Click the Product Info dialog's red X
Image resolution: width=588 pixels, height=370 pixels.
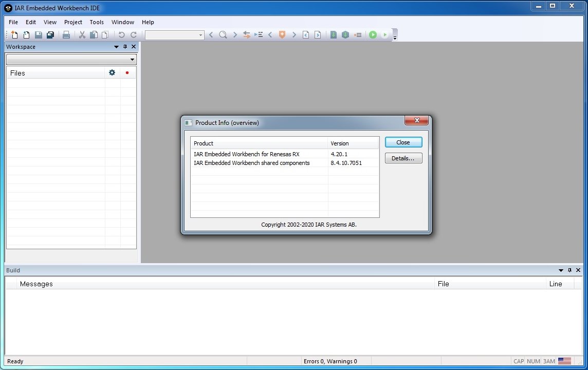click(416, 120)
